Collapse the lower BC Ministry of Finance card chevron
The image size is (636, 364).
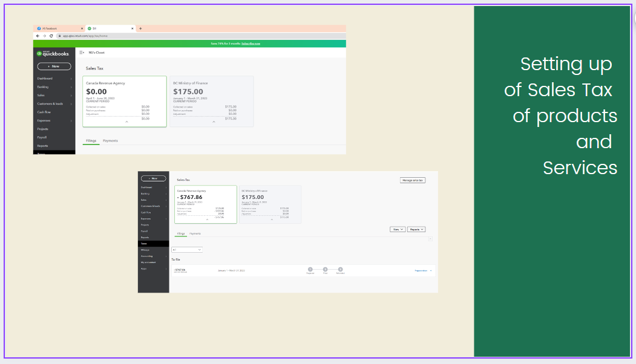272,219
